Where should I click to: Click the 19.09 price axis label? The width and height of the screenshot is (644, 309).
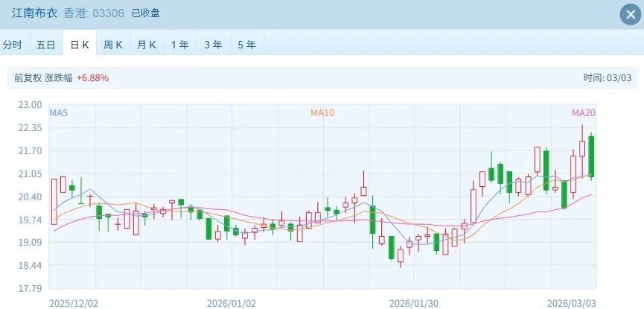click(x=30, y=243)
